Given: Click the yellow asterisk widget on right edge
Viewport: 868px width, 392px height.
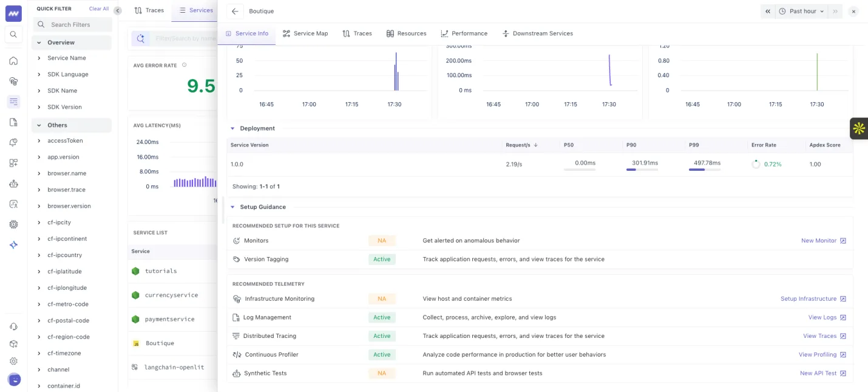Looking at the screenshot, I should tap(859, 128).
